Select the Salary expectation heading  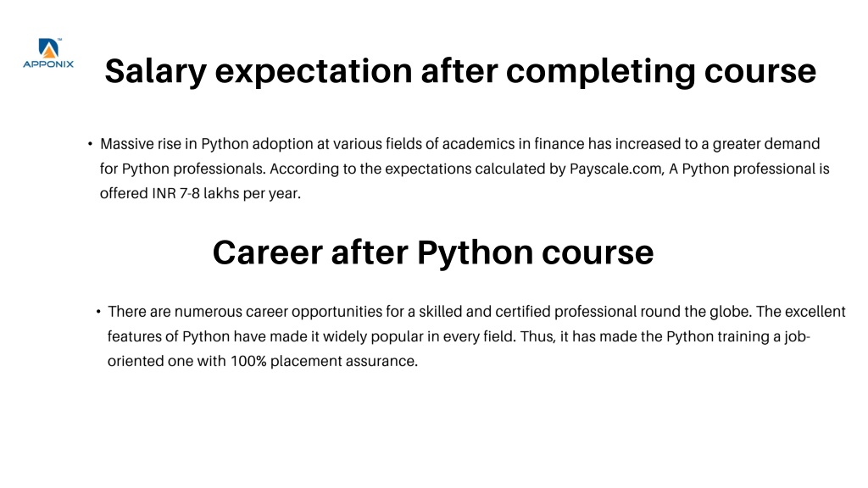[x=460, y=71]
